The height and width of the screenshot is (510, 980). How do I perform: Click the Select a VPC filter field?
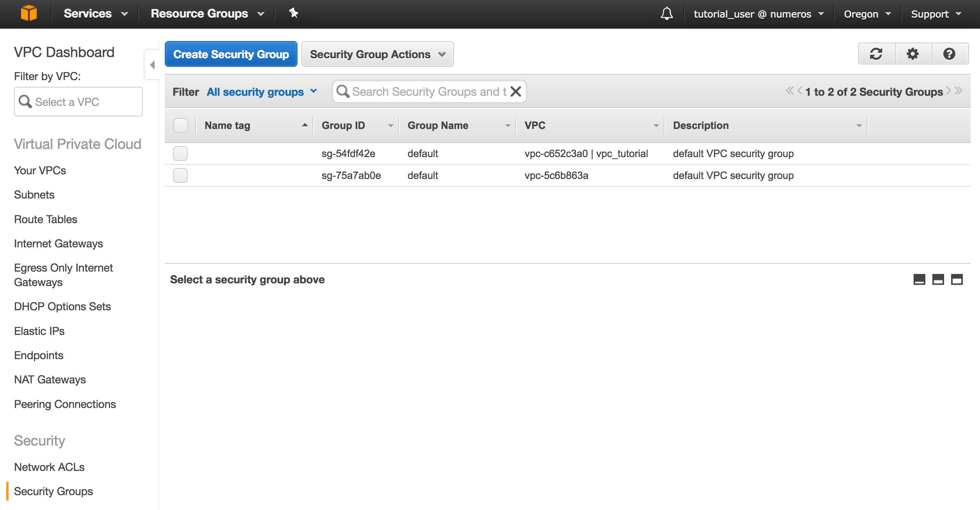tap(78, 102)
